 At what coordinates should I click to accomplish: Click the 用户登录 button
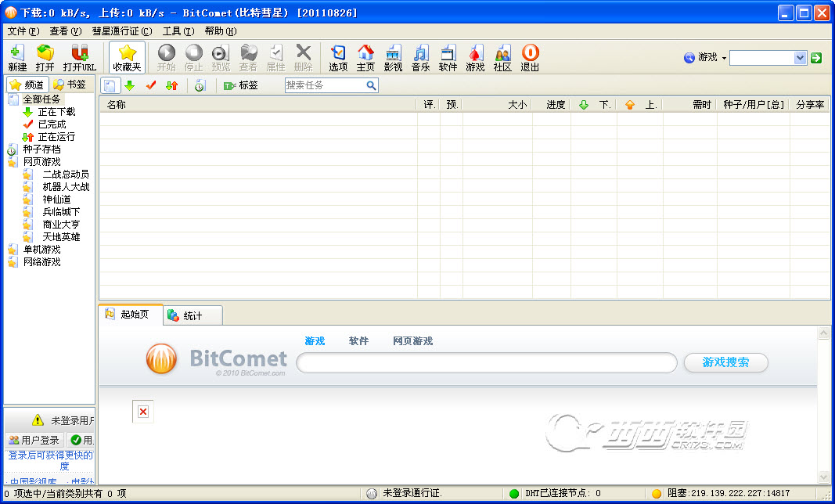34,440
